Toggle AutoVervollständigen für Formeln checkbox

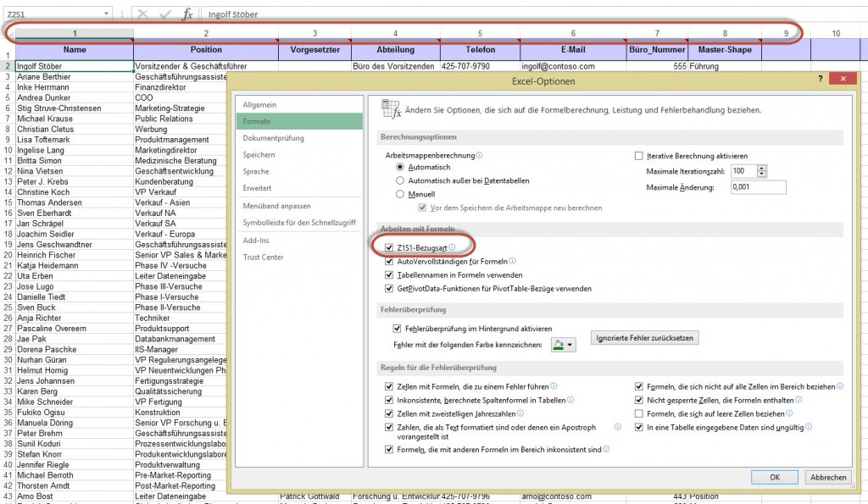389,261
